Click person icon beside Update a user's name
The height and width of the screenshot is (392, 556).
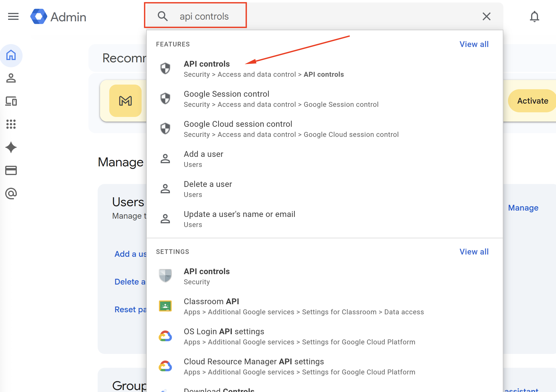click(x=165, y=219)
